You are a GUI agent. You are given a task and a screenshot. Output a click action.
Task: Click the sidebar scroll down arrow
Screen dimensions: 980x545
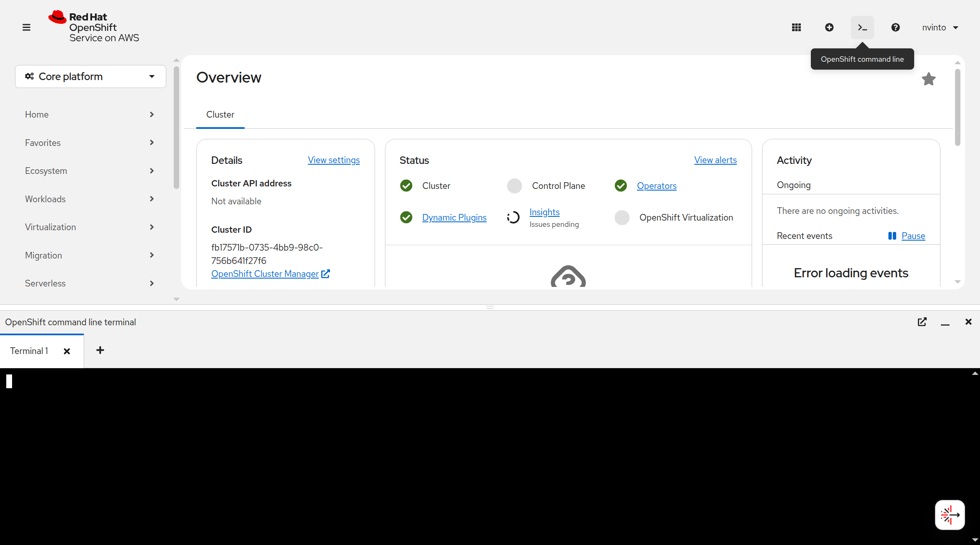[x=176, y=299]
